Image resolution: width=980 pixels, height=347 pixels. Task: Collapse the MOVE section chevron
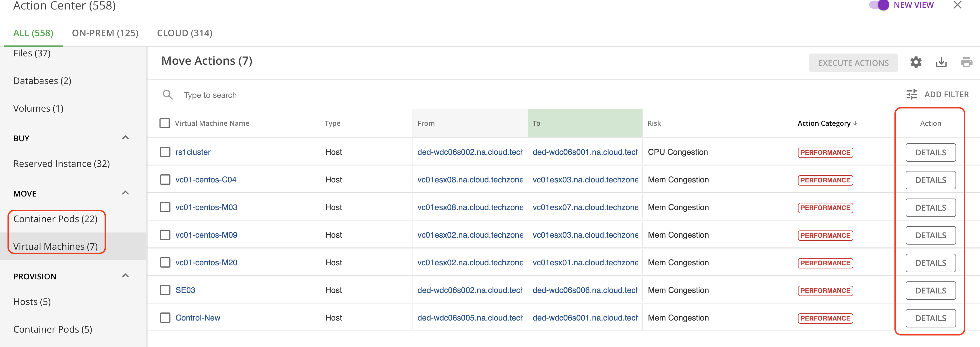coord(125,193)
